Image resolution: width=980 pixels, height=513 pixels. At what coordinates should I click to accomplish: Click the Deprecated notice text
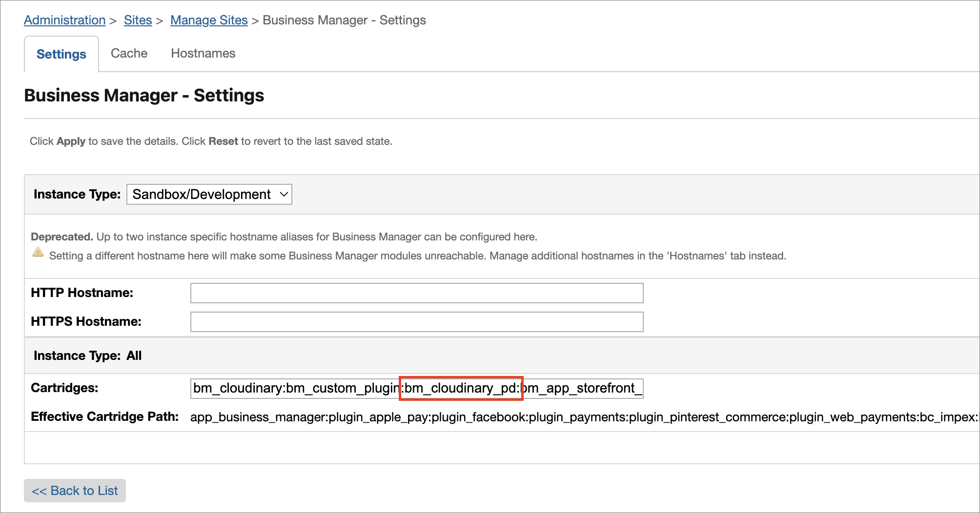coord(283,237)
